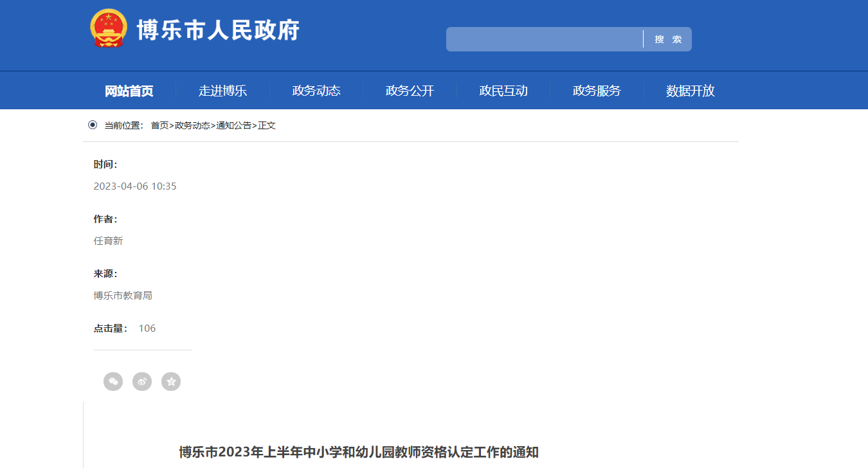Open the 政务公开 nav tab

[x=410, y=91]
